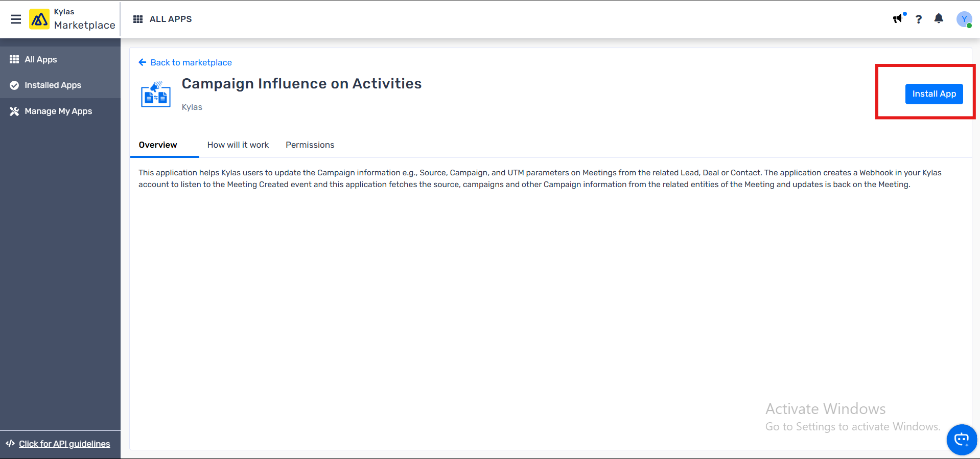Switch to the Overview tab

tap(158, 145)
